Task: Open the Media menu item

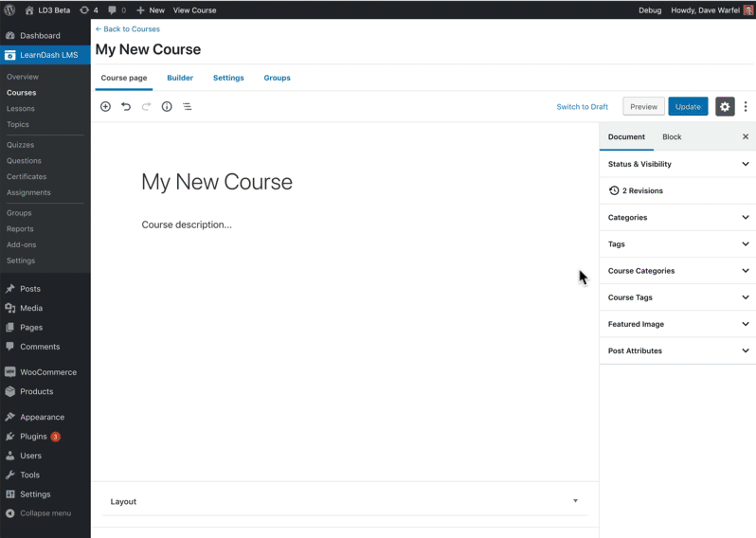Action: (x=45, y=308)
